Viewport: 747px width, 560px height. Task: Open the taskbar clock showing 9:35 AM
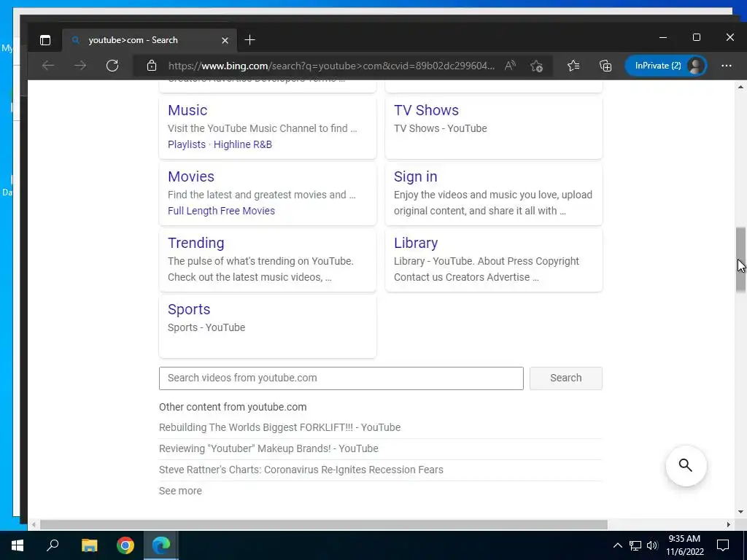coord(684,545)
